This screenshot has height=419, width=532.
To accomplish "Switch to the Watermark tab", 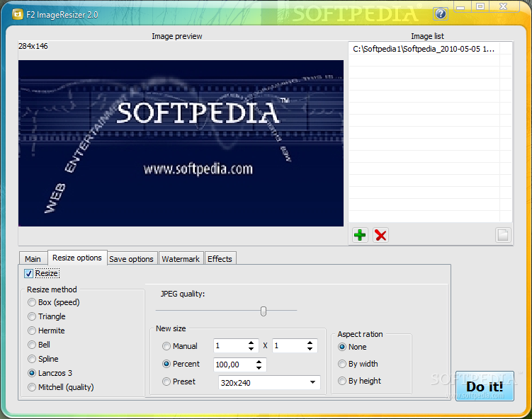I will click(x=181, y=258).
